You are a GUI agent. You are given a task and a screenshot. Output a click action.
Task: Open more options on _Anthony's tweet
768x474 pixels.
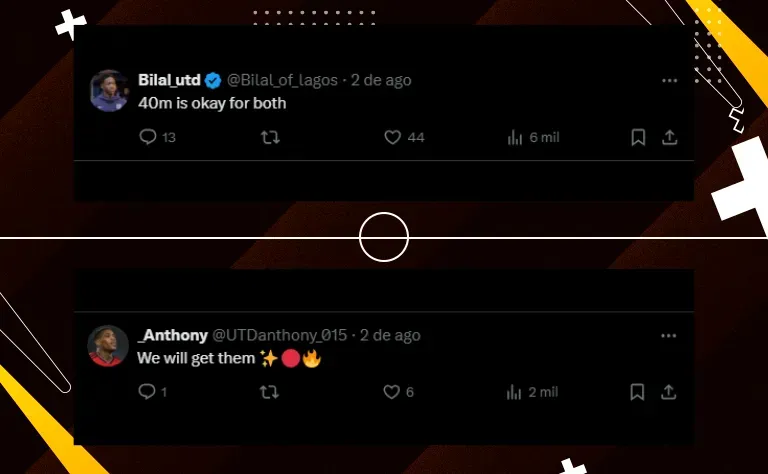pos(670,335)
